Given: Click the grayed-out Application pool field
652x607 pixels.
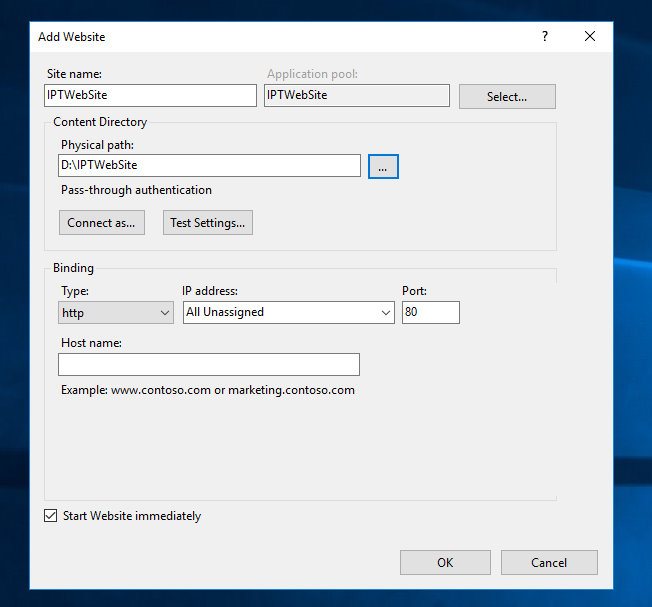Looking at the screenshot, I should [x=356, y=95].
